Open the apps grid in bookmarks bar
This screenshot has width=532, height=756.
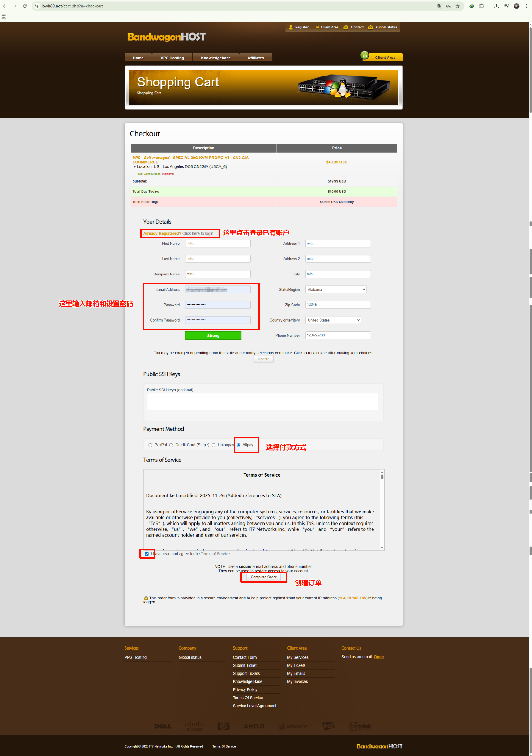click(4, 16)
